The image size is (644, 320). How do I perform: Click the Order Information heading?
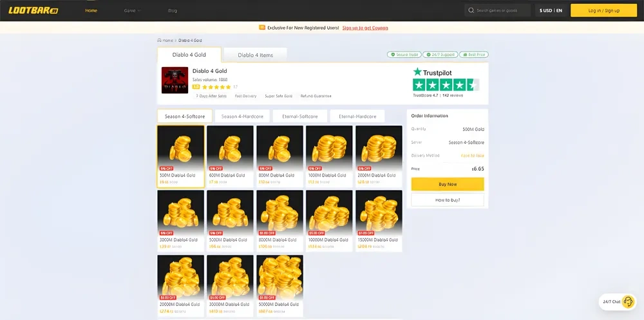430,116
